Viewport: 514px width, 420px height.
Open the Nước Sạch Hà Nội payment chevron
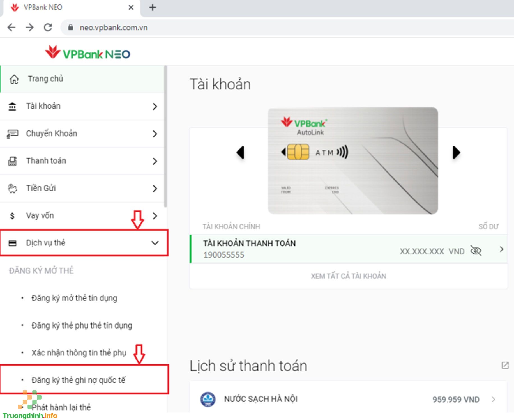coord(494,399)
